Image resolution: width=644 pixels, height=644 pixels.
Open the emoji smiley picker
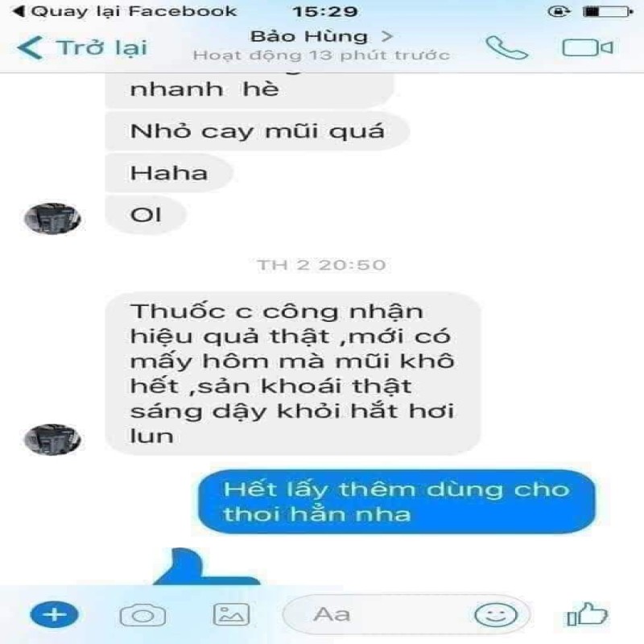(x=495, y=615)
